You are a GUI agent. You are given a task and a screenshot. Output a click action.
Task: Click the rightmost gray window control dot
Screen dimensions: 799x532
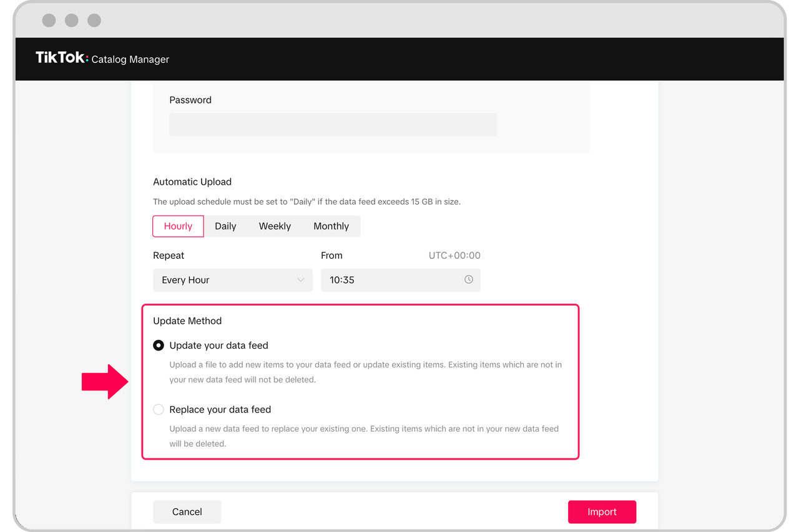click(x=94, y=20)
